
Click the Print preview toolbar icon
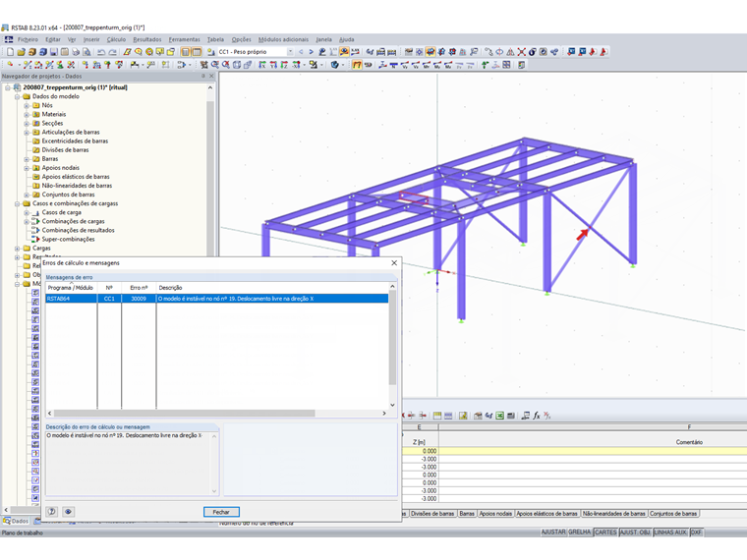[x=86, y=52]
